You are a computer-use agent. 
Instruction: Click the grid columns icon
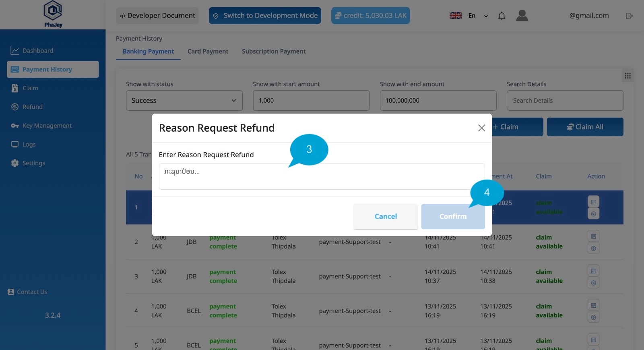(627, 76)
